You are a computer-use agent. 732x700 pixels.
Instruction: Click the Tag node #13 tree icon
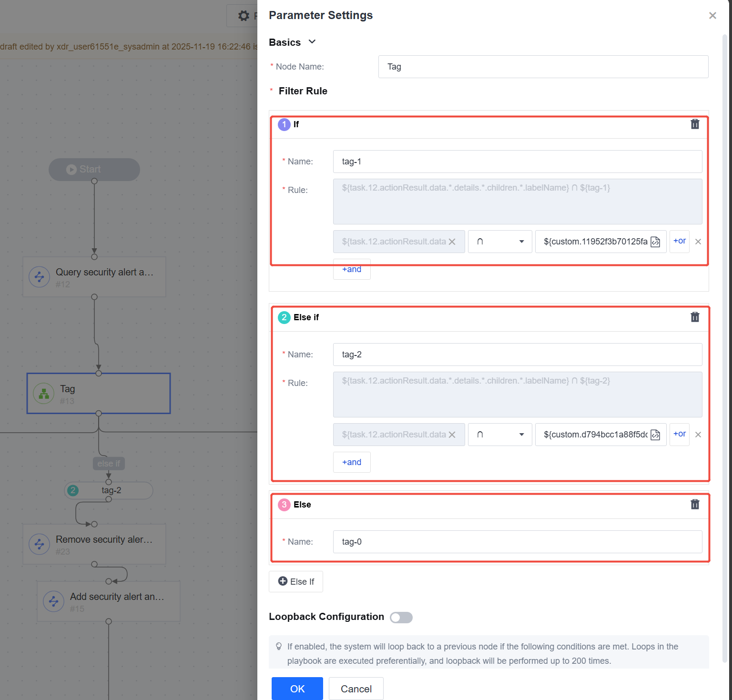[44, 394]
